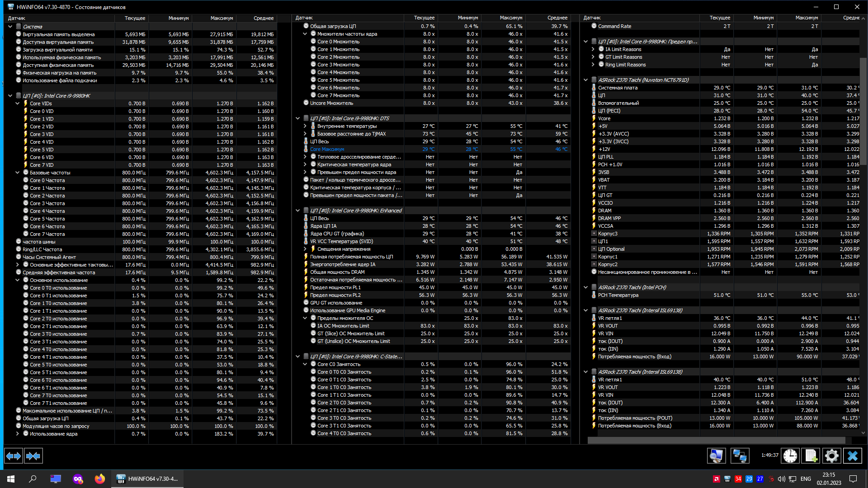Expand Использование ядра row
Viewport: 868px width, 488px height.
click(x=18, y=434)
